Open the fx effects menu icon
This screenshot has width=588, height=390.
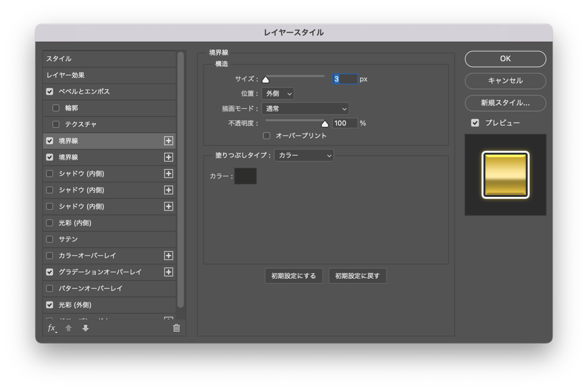(52, 328)
